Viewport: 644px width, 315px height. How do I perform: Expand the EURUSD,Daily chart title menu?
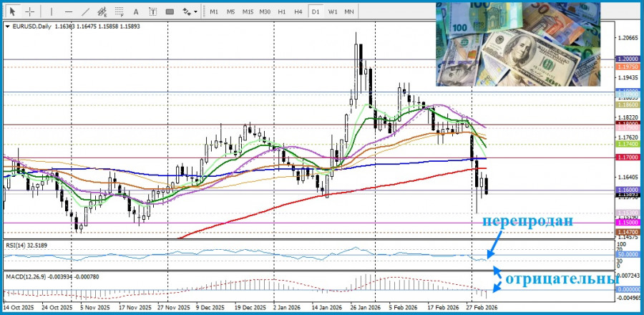(7, 26)
